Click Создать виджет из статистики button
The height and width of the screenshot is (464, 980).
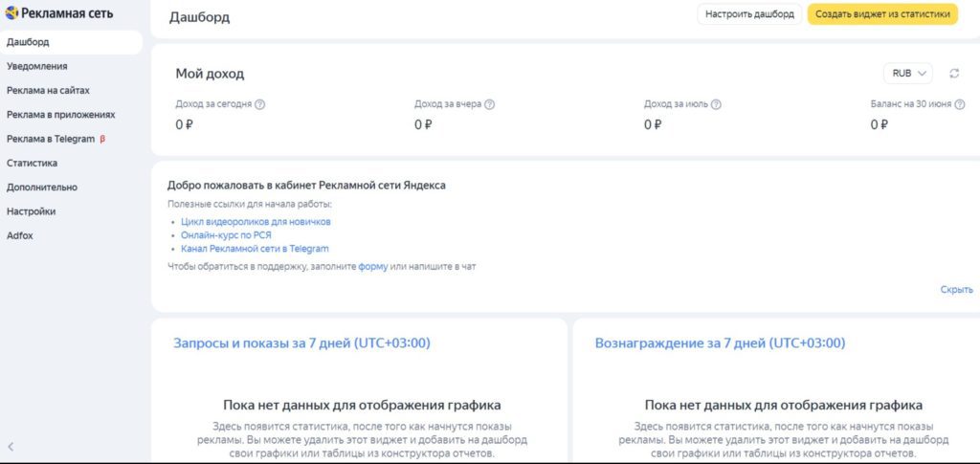tap(882, 14)
